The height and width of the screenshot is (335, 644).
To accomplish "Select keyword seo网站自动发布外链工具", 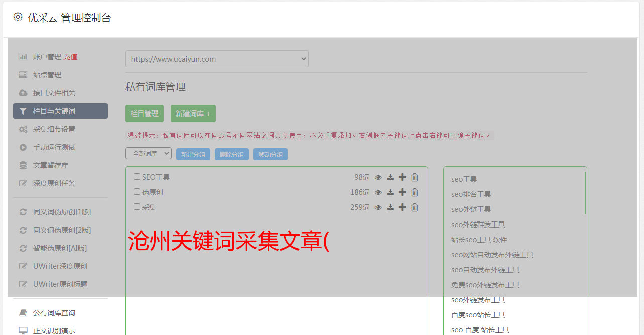I will click(x=492, y=255).
